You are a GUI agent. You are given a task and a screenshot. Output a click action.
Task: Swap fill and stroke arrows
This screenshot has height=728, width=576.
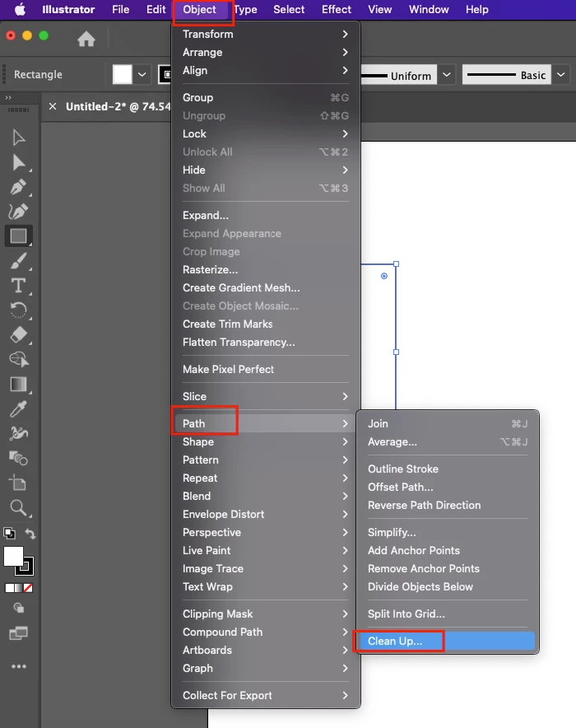pyautogui.click(x=30, y=534)
